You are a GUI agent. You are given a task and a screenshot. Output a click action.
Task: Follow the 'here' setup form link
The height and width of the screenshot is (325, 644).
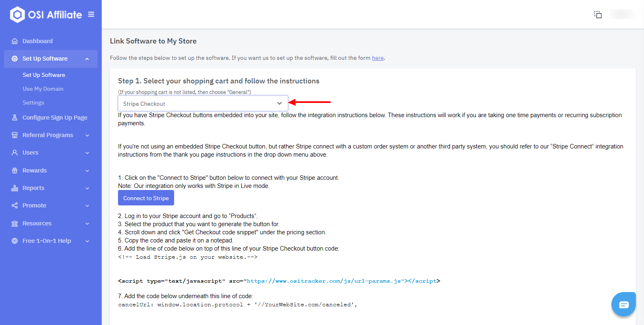pyautogui.click(x=378, y=58)
